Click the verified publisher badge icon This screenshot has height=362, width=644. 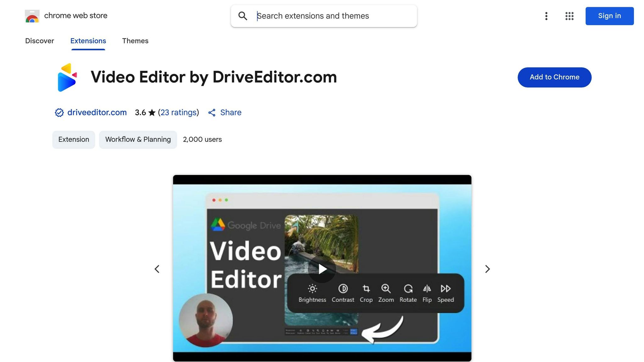[59, 112]
